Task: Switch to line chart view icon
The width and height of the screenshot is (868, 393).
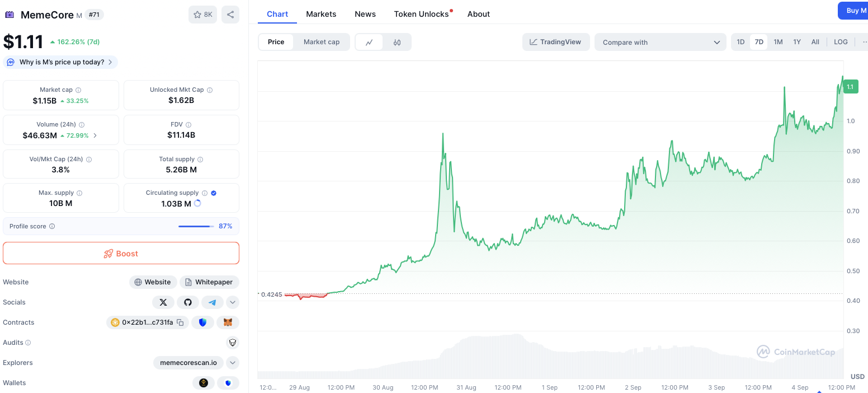Action: pos(369,42)
